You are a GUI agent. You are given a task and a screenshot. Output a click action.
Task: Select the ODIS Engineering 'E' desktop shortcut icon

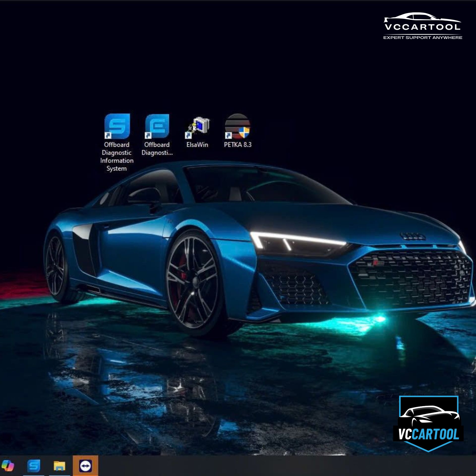[157, 126]
